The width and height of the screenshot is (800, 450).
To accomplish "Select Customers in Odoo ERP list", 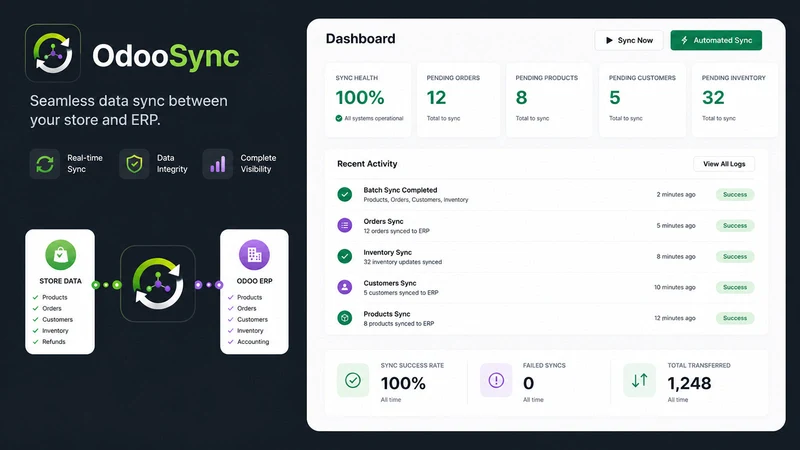I will click(252, 319).
